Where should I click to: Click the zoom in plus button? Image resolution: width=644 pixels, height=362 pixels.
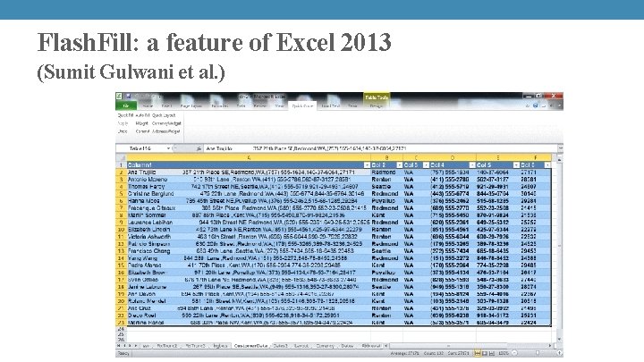(x=558, y=353)
